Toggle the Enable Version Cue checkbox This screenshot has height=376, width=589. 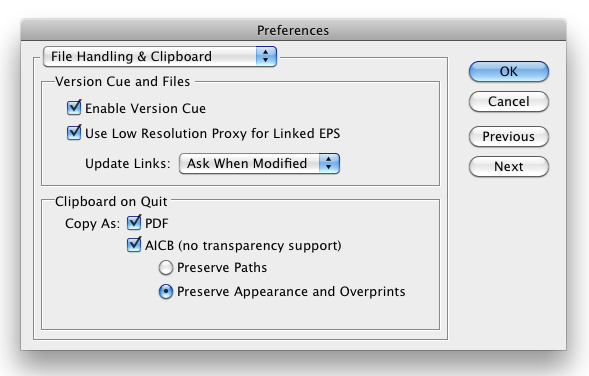[x=74, y=107]
